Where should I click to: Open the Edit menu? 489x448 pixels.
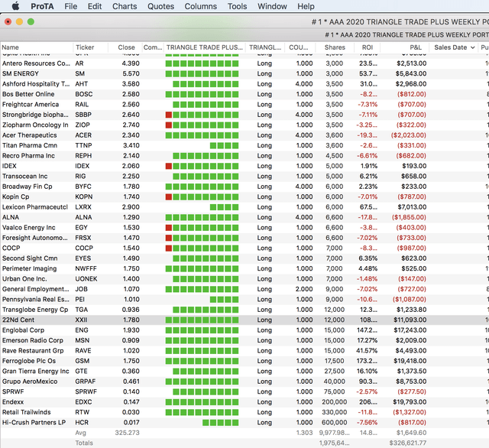[95, 6]
